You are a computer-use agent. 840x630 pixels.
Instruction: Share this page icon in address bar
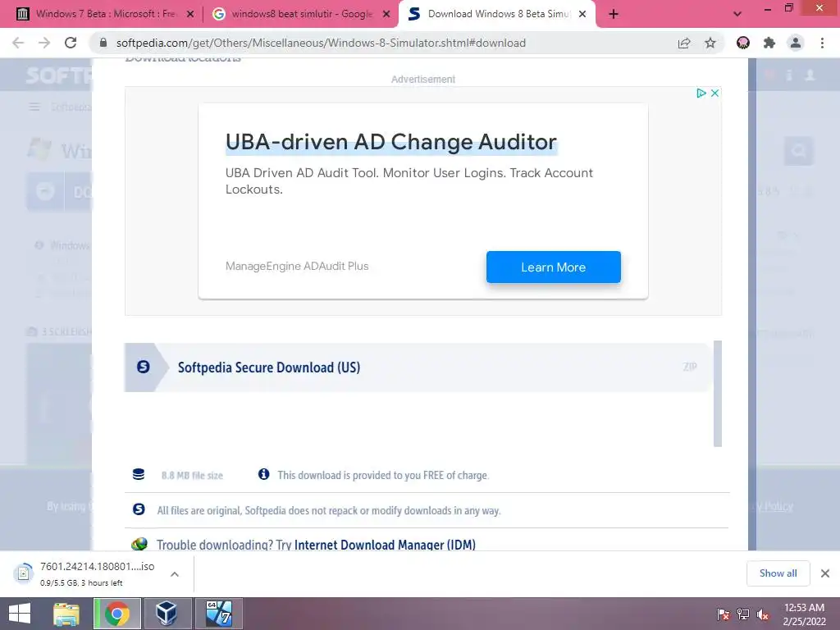684,43
